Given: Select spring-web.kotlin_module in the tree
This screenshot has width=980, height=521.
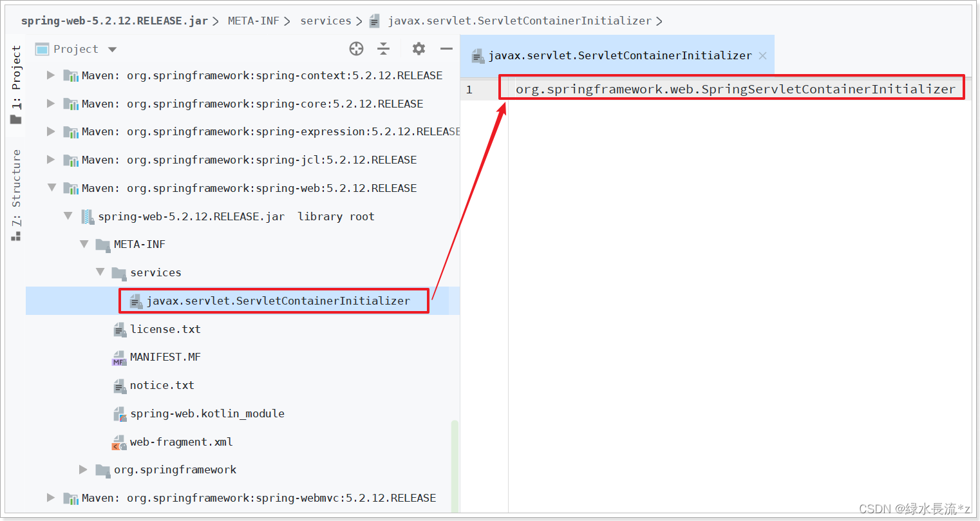Looking at the screenshot, I should pyautogui.click(x=207, y=413).
